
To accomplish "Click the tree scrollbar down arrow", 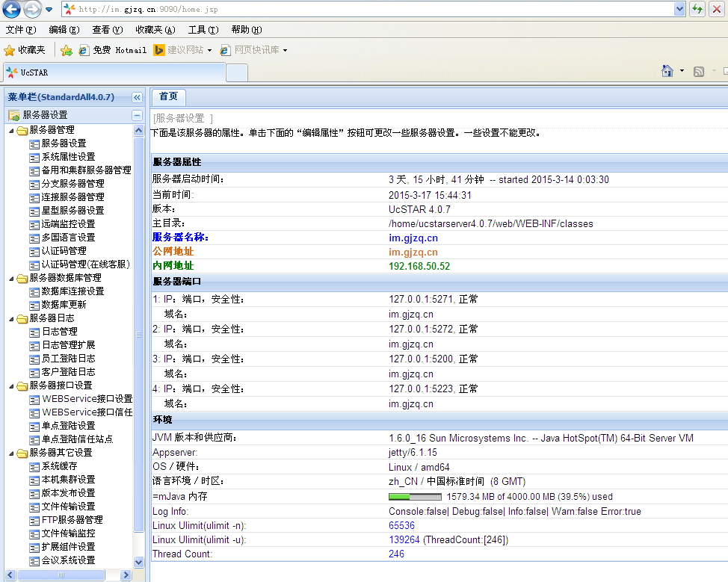I will pyautogui.click(x=138, y=562).
